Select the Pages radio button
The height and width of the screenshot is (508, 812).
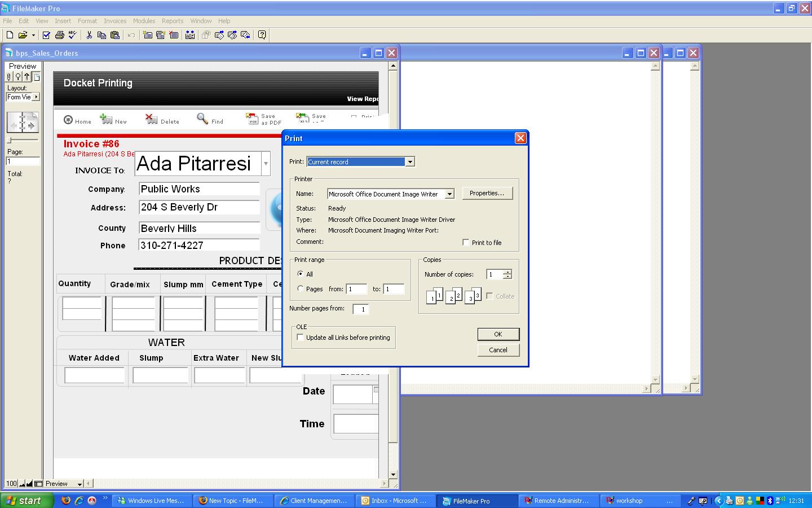point(301,288)
